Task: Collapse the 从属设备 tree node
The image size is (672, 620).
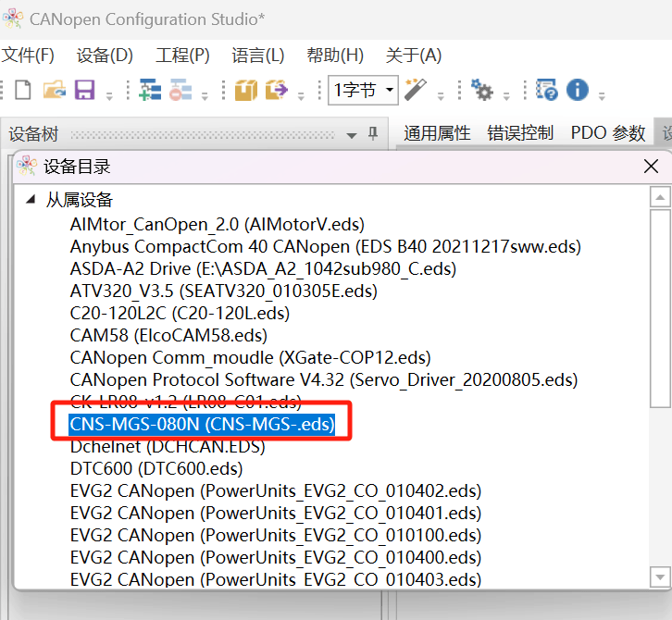Action: pos(31,199)
